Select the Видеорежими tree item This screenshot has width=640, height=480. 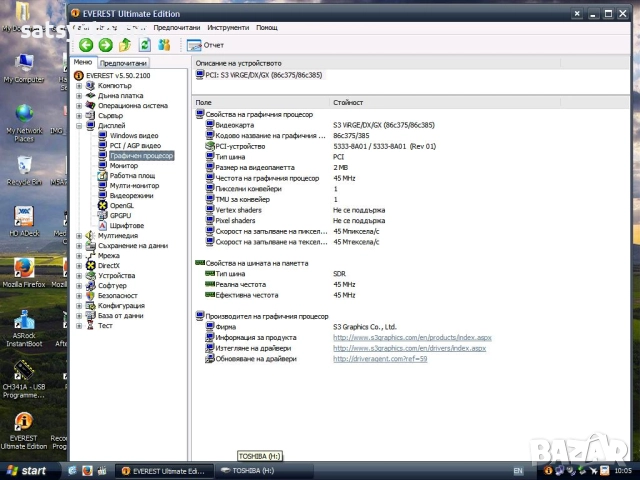131,196
